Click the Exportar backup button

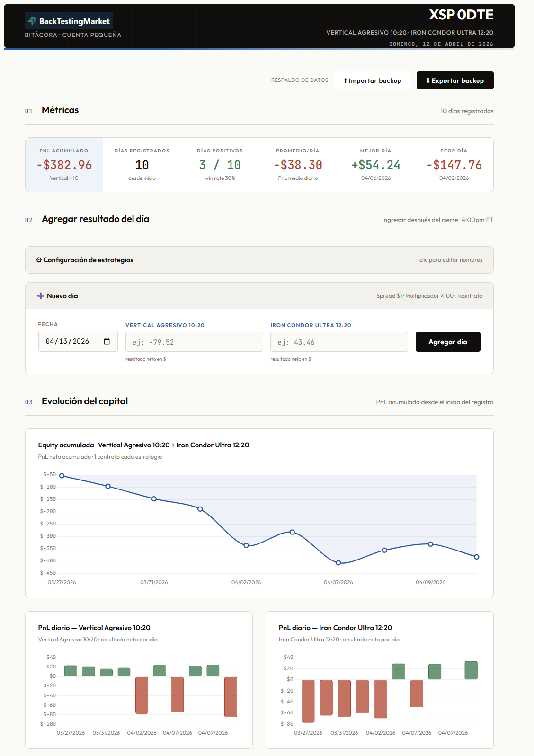coord(454,80)
